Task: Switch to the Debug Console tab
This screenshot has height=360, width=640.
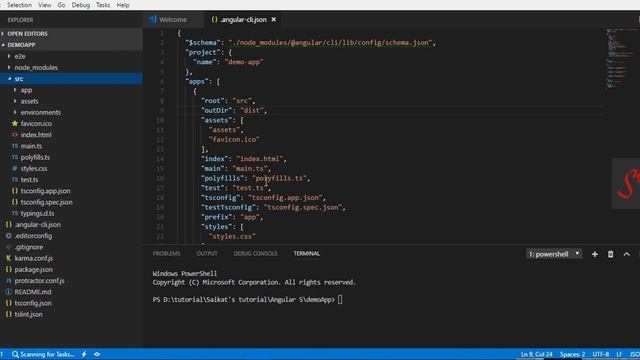Action: pos(256,253)
